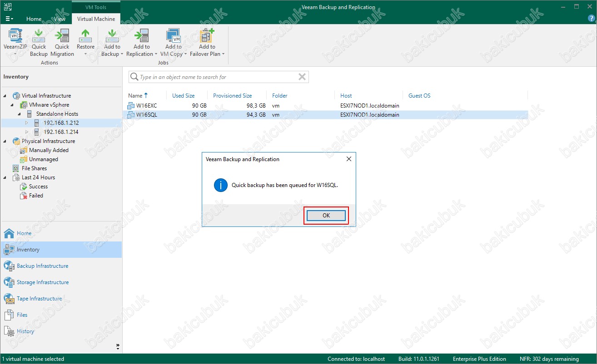597x364 pixels.
Task: Open the Add to Replication dropdown arrow
Action: [156, 54]
